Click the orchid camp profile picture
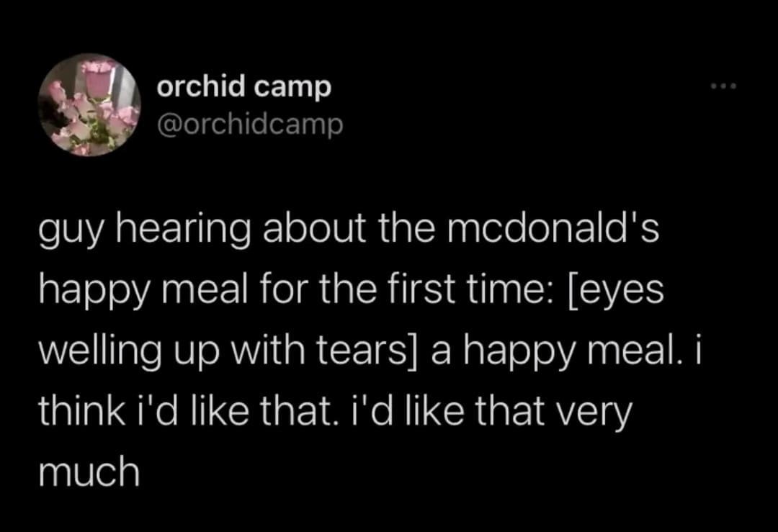Image resolution: width=778 pixels, height=532 pixels. click(x=89, y=105)
